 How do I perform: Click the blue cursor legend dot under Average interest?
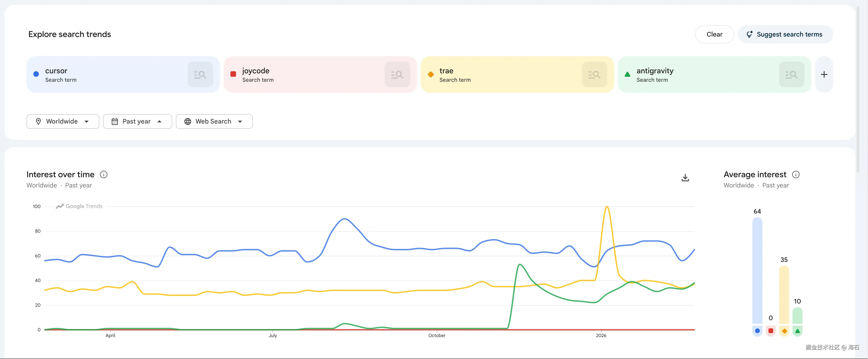(x=757, y=331)
